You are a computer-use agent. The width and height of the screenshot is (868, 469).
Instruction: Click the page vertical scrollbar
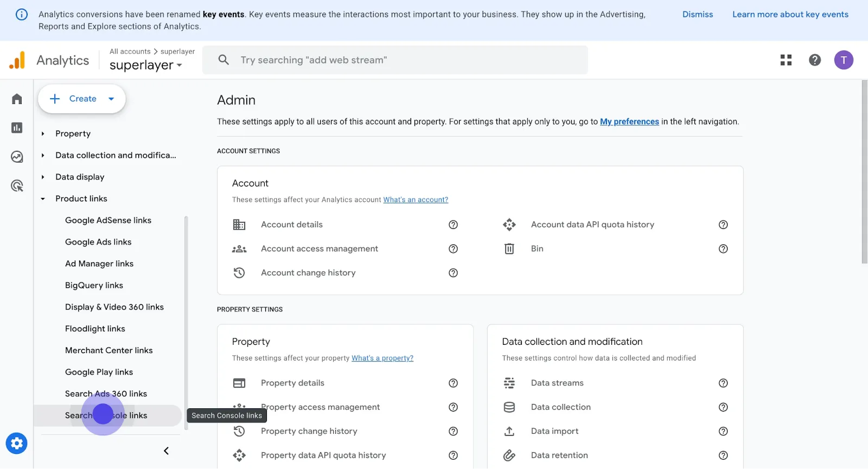[865, 172]
